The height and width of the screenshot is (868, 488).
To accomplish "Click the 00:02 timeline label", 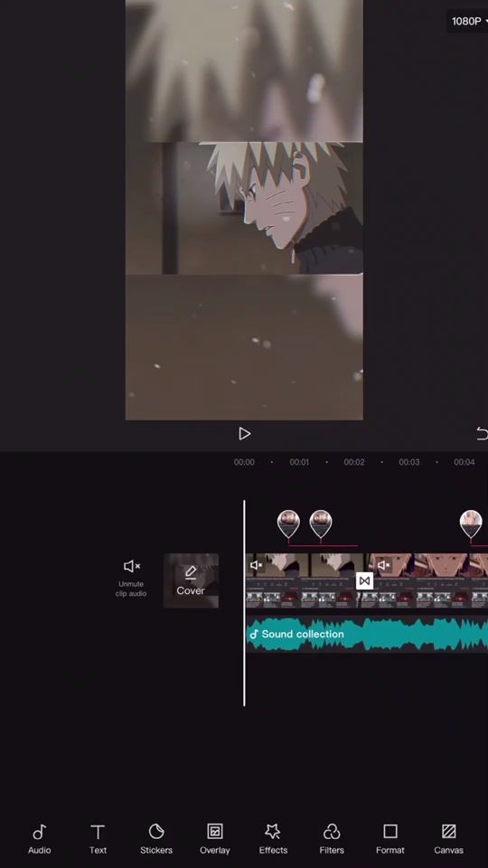I will (x=354, y=462).
